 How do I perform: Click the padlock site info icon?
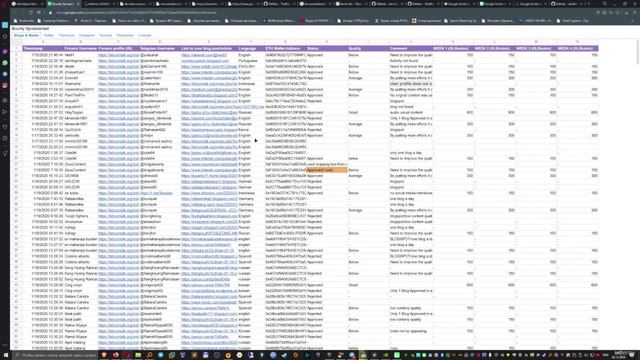[x=51, y=13]
